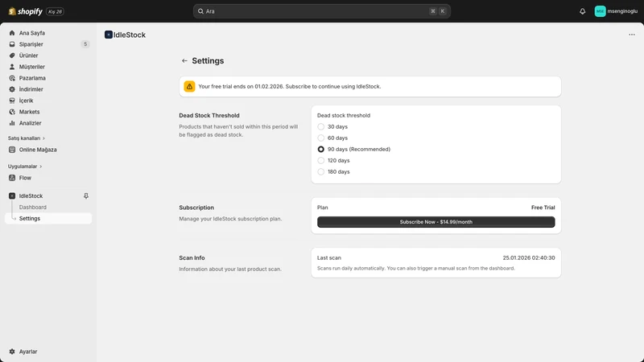This screenshot has height=362, width=644.
Task: Click the Müşteriler person icon
Action: coord(12,67)
